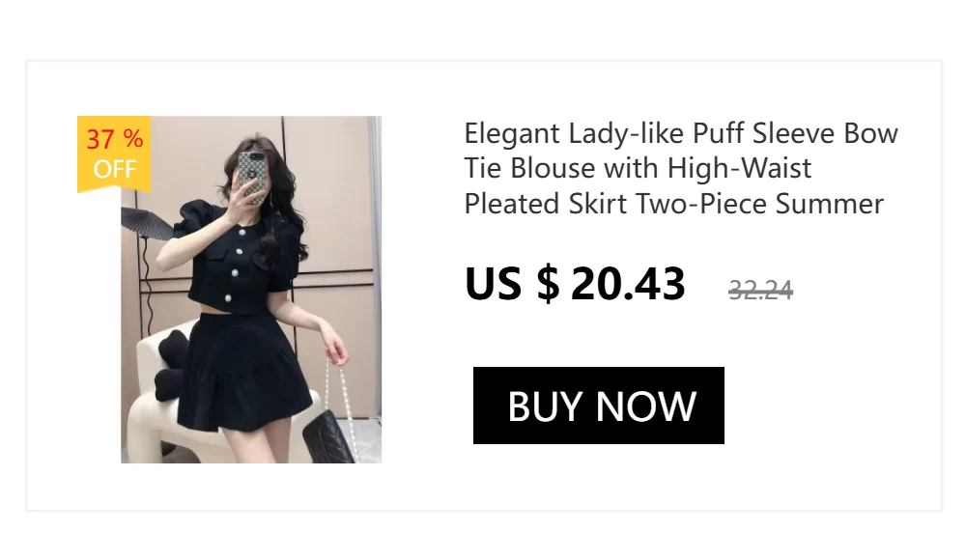Click the yellow 37% OFF discount badge

click(x=114, y=154)
